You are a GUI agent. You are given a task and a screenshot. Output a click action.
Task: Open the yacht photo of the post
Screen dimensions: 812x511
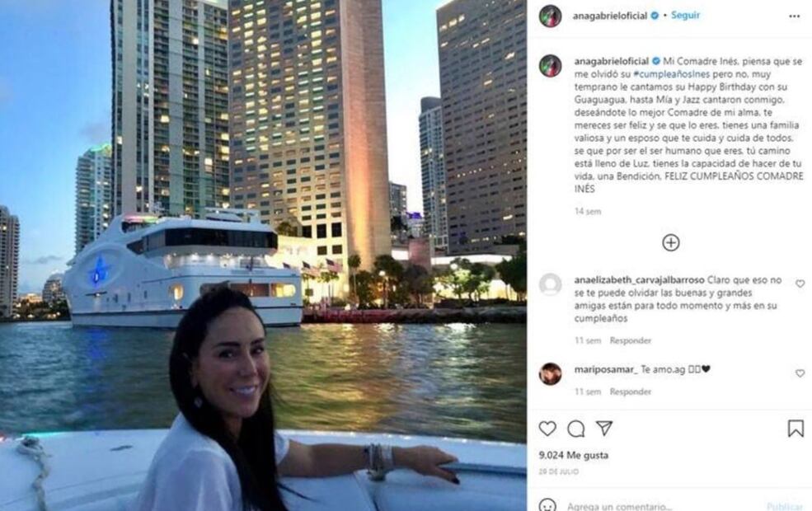tap(263, 255)
